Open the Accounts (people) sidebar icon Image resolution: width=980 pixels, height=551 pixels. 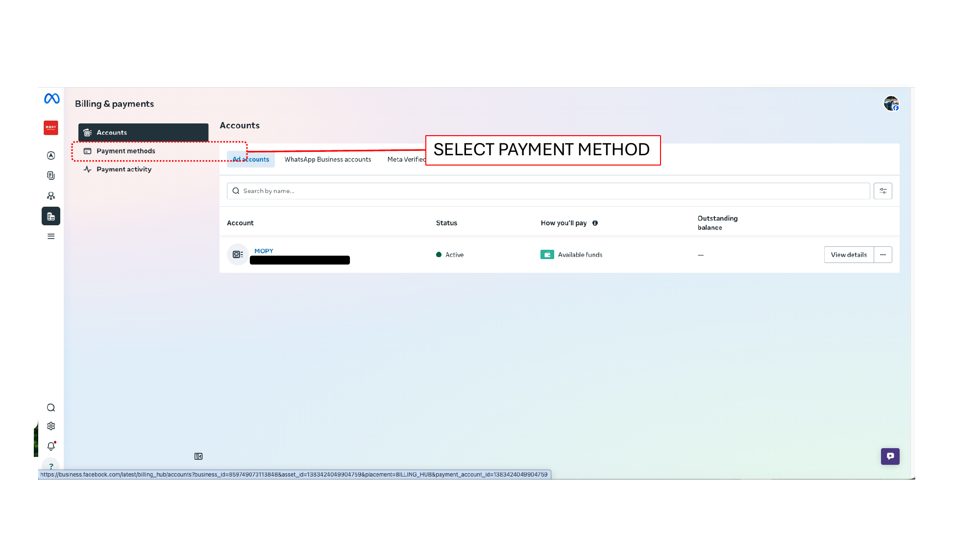51,195
